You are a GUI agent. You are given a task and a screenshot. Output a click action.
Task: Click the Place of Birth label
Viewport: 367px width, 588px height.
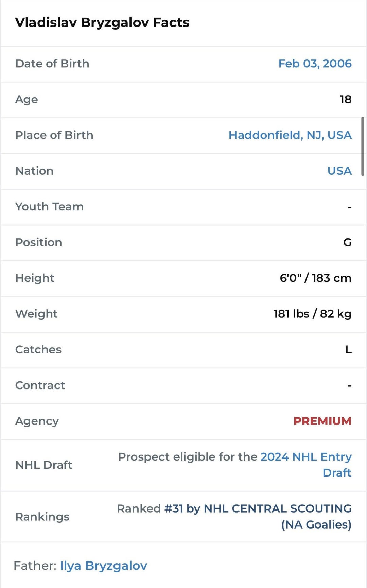click(54, 135)
